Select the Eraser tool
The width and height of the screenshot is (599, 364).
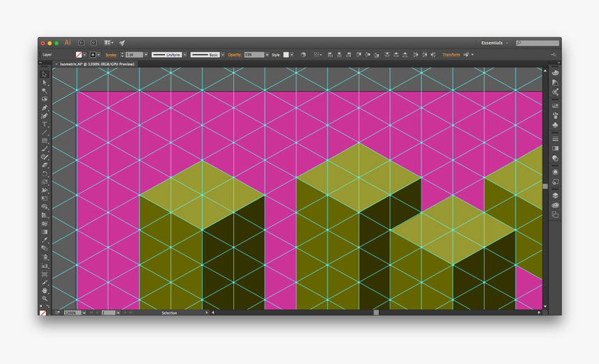45,165
